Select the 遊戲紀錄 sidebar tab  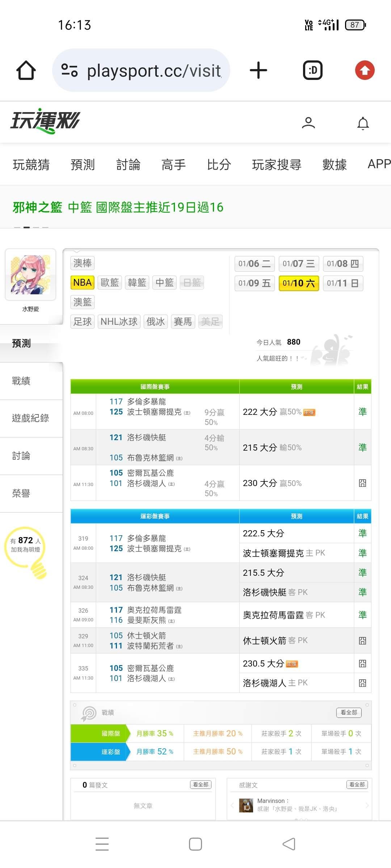[31, 418]
